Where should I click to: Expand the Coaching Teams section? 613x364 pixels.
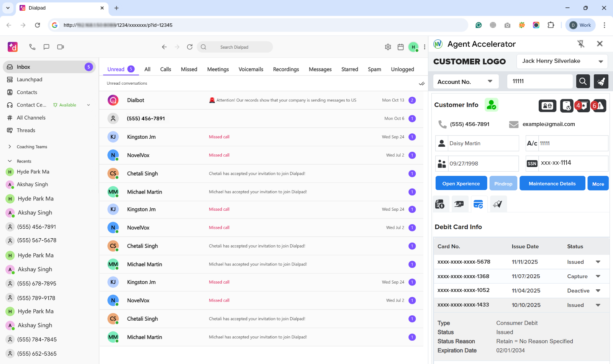pyautogui.click(x=10, y=147)
